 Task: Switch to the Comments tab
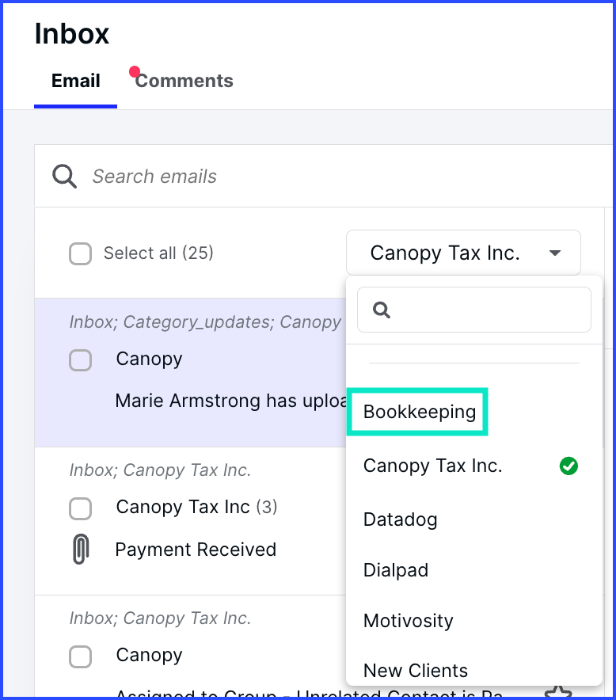pos(184,81)
